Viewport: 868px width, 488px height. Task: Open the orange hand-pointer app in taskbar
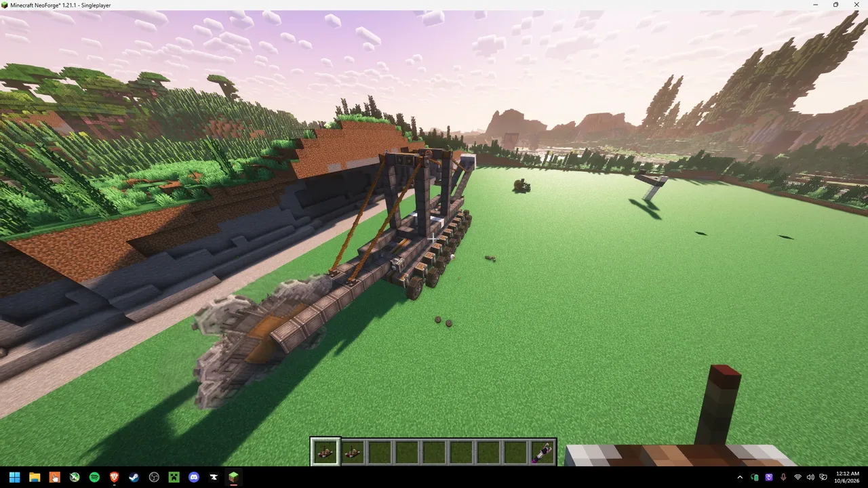[54, 477]
